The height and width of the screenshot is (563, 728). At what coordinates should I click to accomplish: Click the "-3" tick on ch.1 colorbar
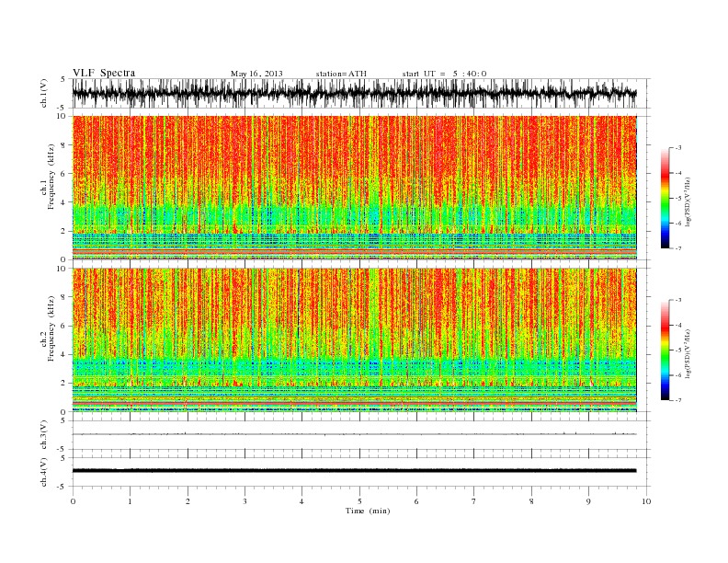click(x=678, y=148)
